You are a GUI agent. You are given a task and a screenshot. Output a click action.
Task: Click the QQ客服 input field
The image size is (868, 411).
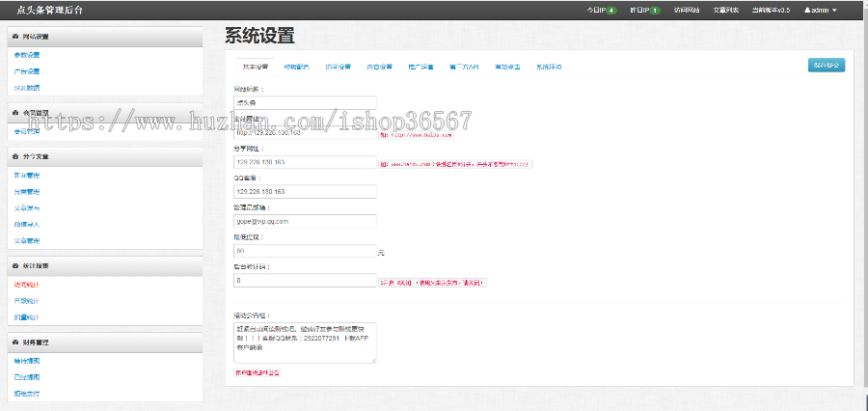[x=305, y=191]
